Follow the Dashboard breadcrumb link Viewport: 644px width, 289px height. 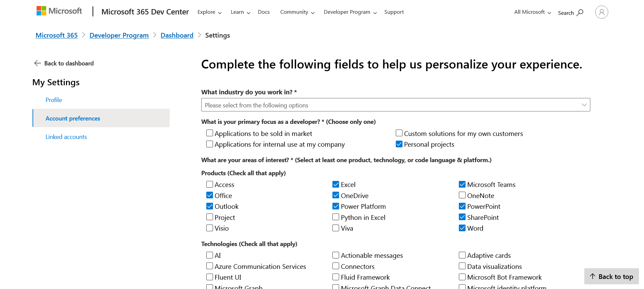pyautogui.click(x=177, y=35)
